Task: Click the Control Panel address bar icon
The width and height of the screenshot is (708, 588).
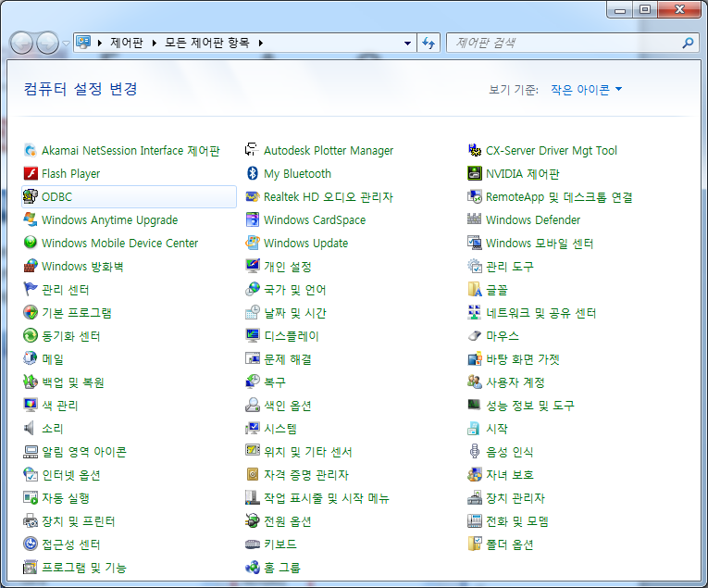Action: pyautogui.click(x=83, y=43)
